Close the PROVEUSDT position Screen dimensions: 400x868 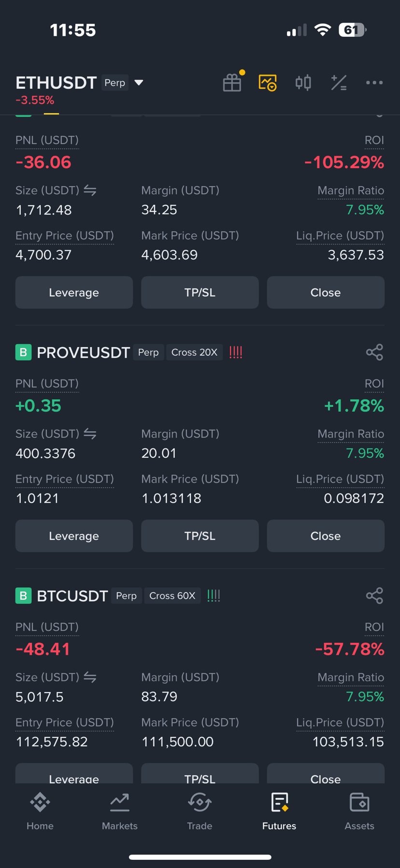point(326,536)
